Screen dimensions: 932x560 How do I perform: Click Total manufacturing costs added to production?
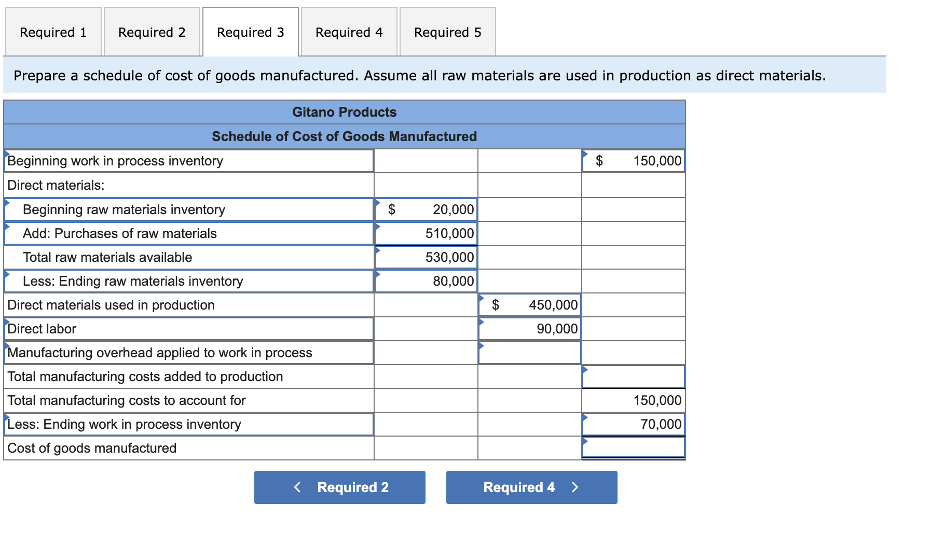click(145, 376)
